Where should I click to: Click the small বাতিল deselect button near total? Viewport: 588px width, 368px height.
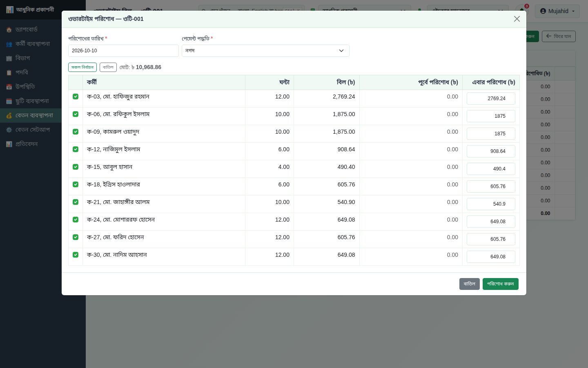(x=108, y=67)
